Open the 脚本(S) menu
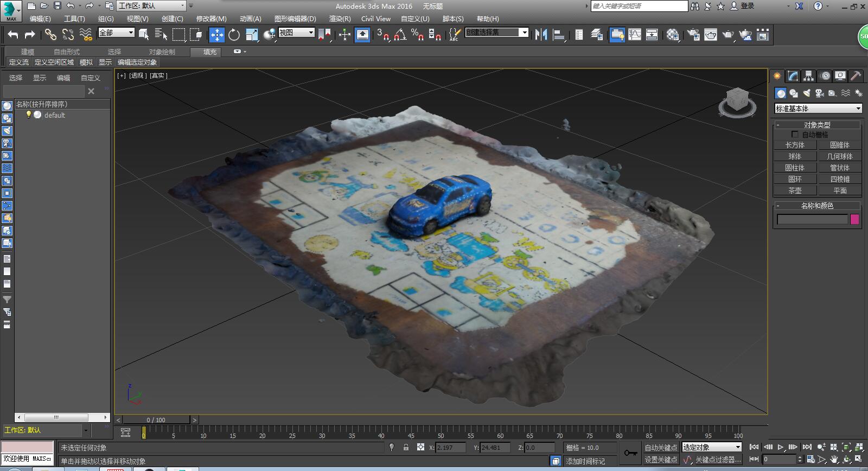 tap(453, 18)
